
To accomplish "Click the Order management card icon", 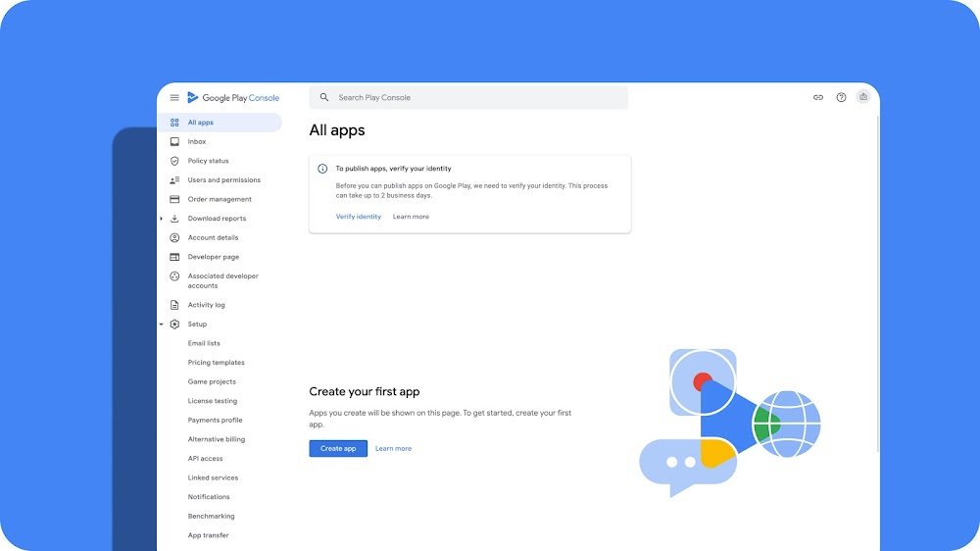I will click(174, 199).
